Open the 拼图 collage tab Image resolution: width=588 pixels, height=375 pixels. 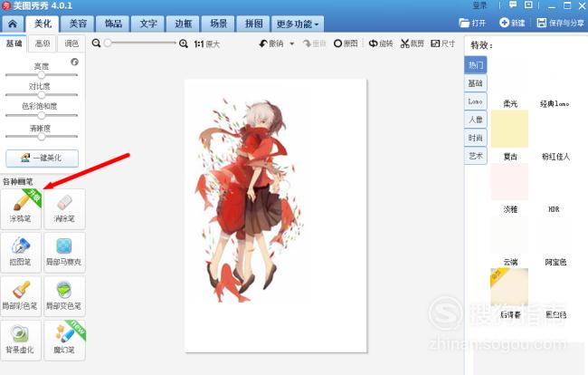pos(253,24)
